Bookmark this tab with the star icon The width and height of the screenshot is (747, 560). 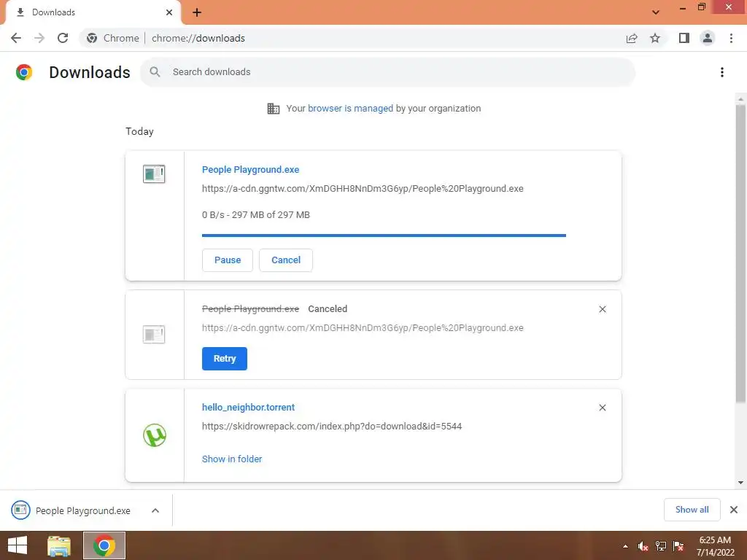pos(655,38)
